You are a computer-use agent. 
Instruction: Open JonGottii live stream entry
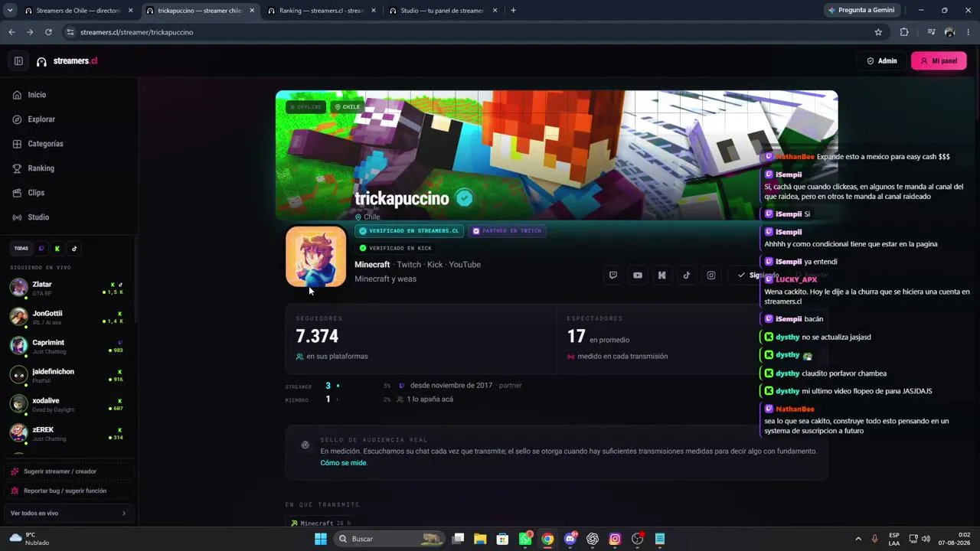click(x=67, y=317)
